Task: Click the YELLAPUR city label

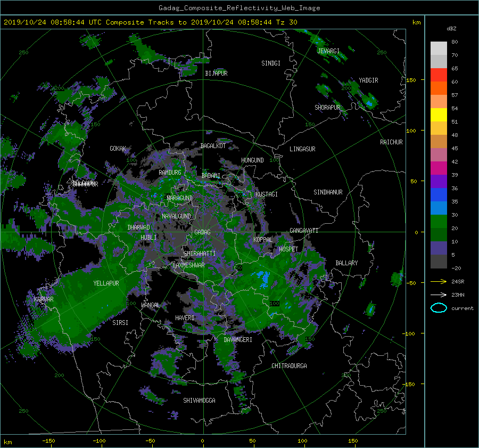Action: point(106,283)
